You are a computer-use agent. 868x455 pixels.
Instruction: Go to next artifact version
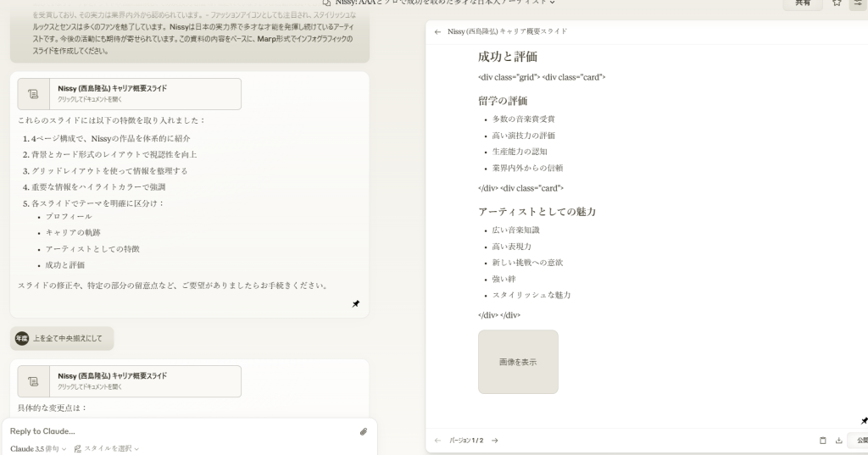[x=495, y=441]
